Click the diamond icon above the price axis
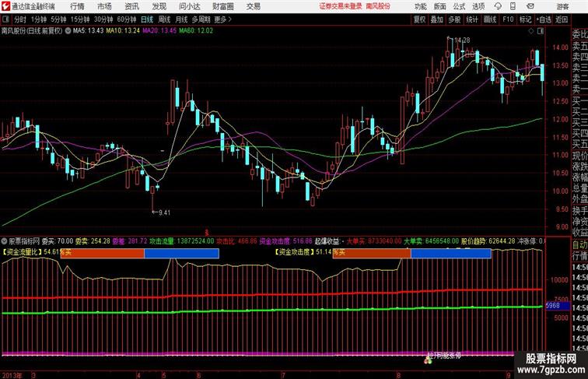Image resolution: width=588 pixels, height=379 pixels. point(531,31)
